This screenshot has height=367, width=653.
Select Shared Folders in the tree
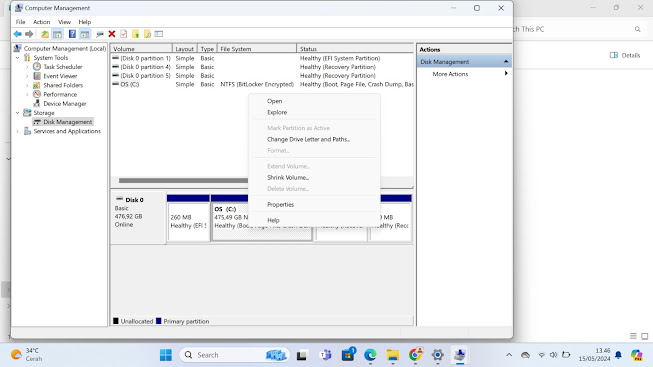click(x=63, y=85)
